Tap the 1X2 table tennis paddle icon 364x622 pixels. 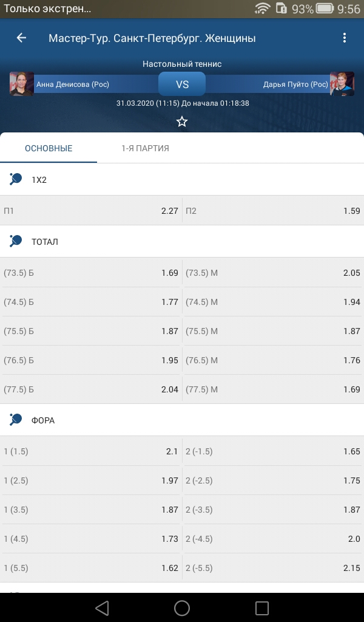point(15,179)
